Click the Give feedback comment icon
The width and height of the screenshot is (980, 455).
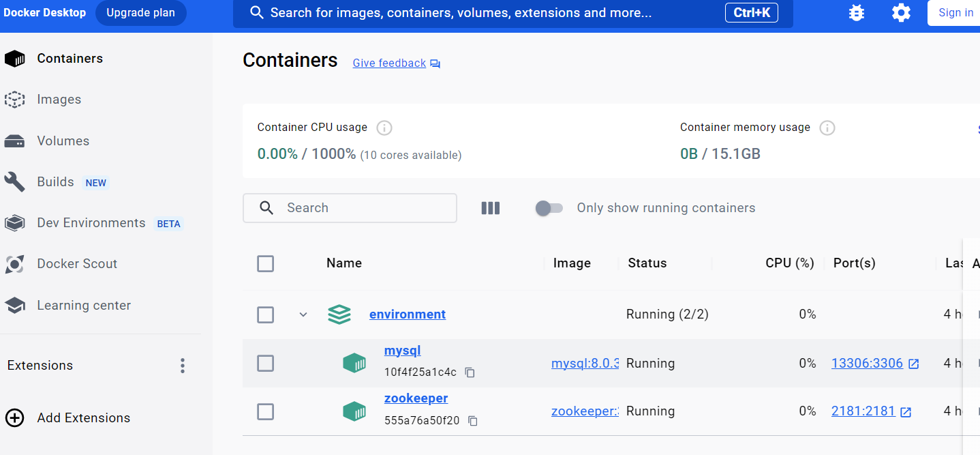point(435,63)
